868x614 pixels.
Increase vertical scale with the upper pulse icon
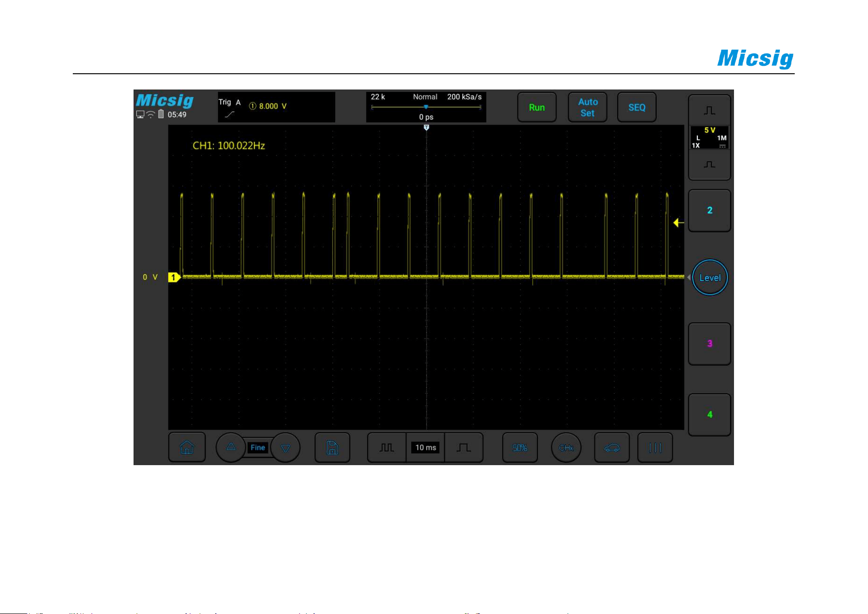pos(709,110)
